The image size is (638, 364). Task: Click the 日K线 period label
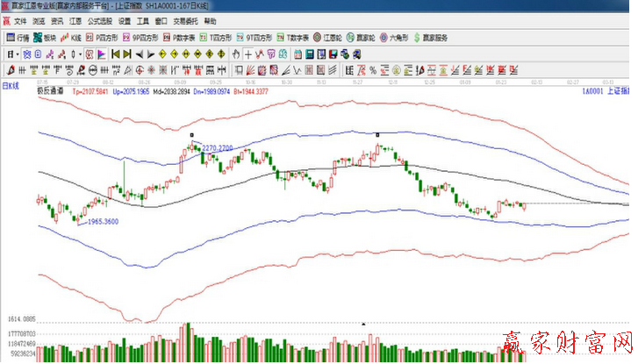[x=11, y=85]
